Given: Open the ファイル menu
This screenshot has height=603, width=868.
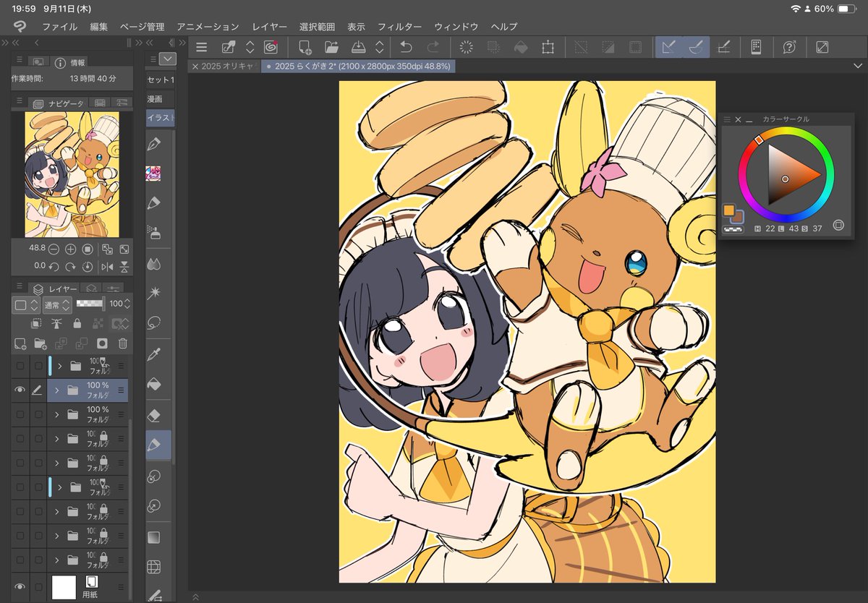Looking at the screenshot, I should (60, 27).
